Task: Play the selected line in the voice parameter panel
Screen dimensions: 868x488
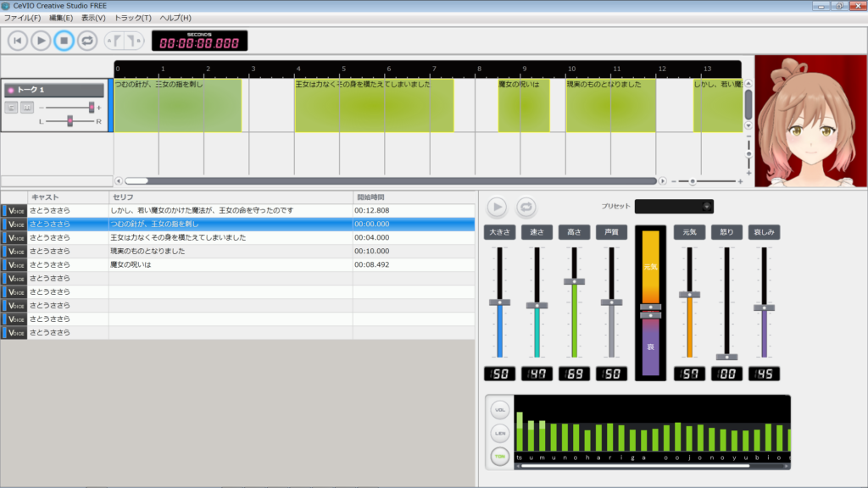Action: (x=497, y=207)
